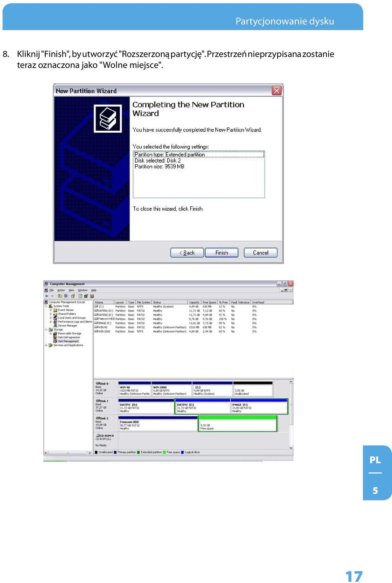Select Computer Management (Local) root node
This screenshot has height=583, width=392.
(67, 302)
